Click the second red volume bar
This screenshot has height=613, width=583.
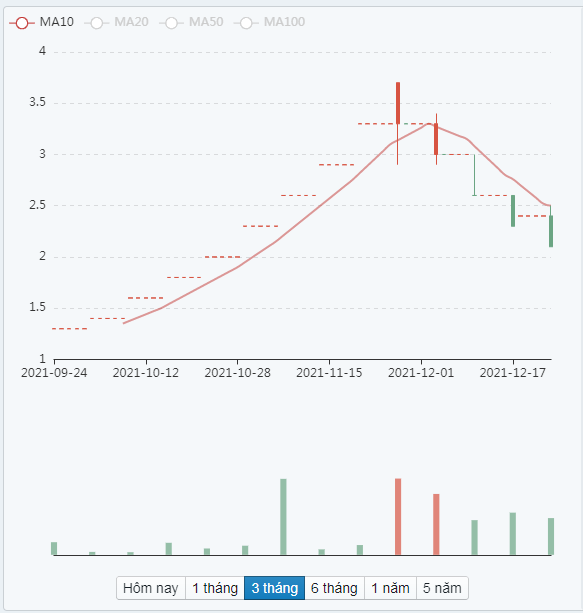click(x=436, y=524)
